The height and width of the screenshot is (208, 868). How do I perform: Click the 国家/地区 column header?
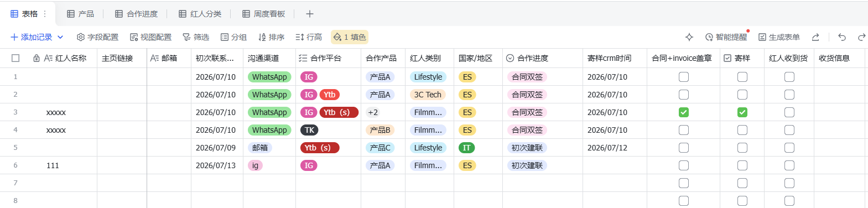pos(478,58)
